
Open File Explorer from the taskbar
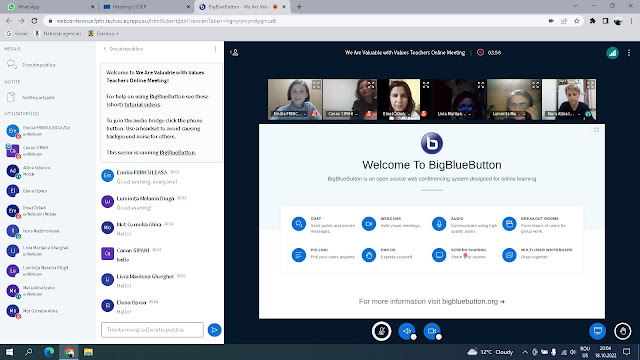coord(88,352)
